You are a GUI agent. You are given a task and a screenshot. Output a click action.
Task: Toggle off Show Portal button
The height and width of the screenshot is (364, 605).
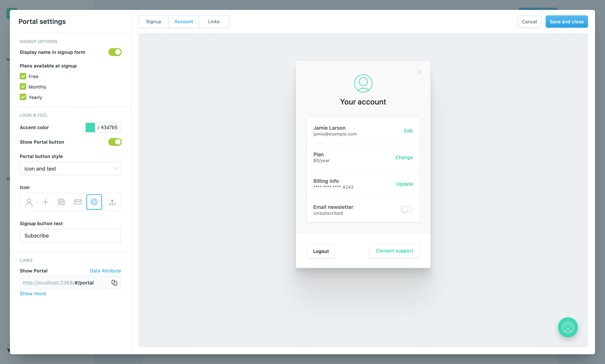(115, 142)
